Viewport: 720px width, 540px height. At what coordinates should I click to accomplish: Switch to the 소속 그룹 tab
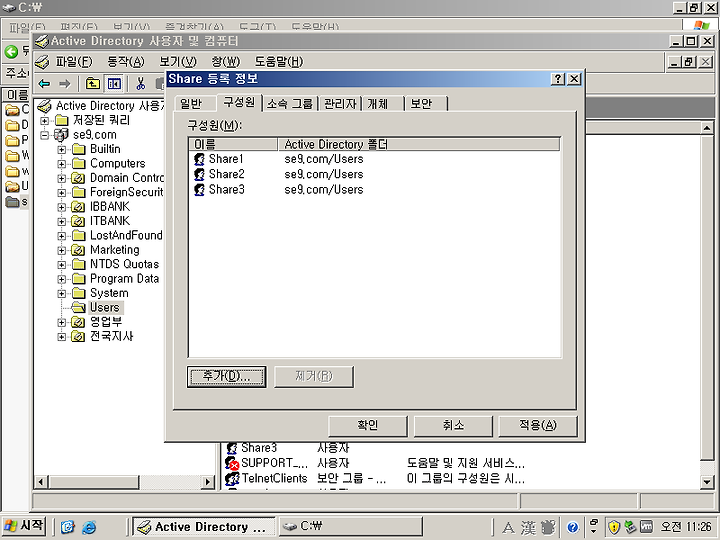pos(290,104)
